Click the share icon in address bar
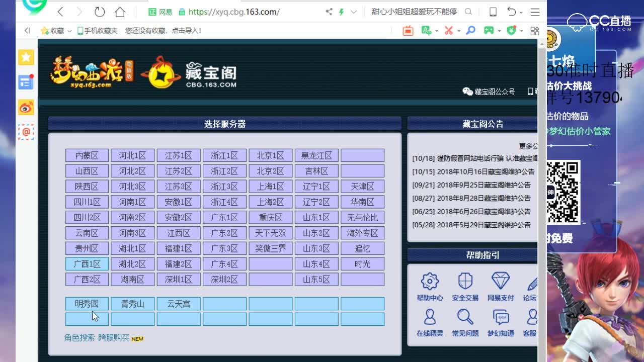This screenshot has height=362, width=644. coord(329,12)
